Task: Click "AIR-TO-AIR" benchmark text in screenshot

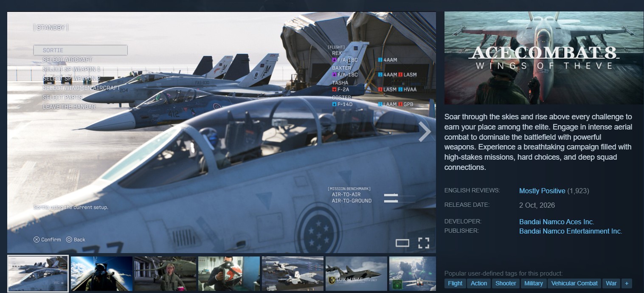Action: [x=346, y=194]
